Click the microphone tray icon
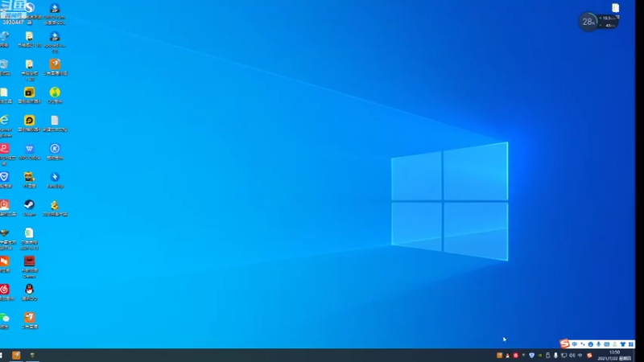The width and height of the screenshot is (644, 362). point(555,356)
